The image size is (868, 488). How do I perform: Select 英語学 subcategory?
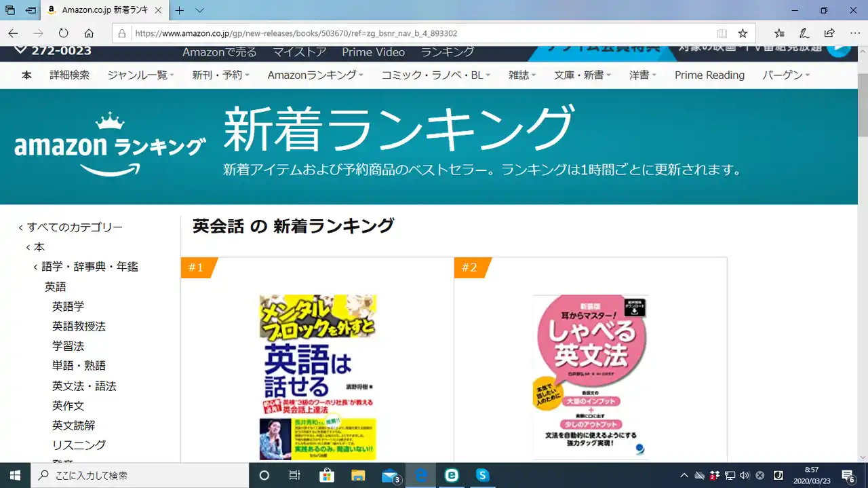68,307
